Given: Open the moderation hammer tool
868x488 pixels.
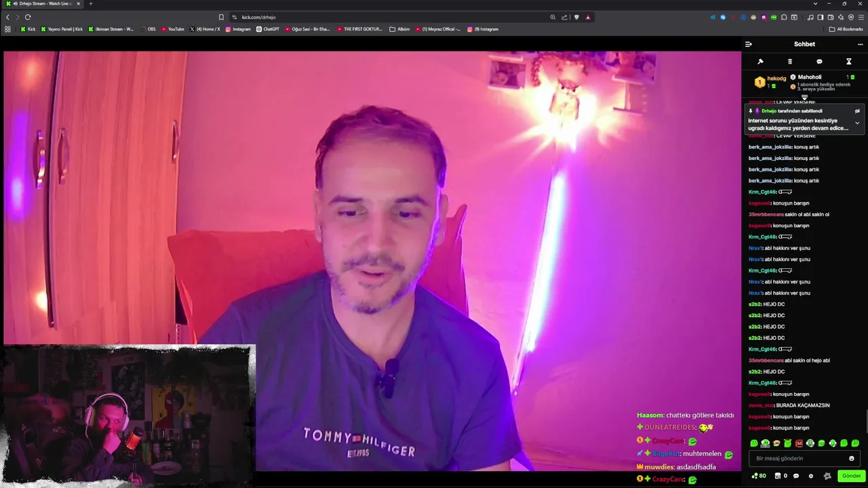Looking at the screenshot, I should [760, 62].
